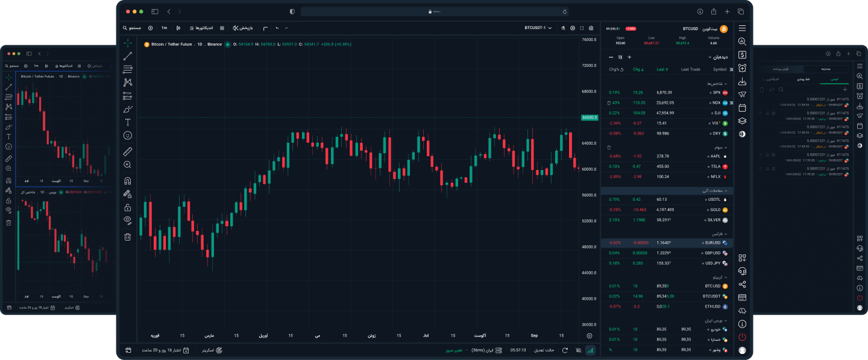Screen dimensions: 868x360
Task: Pick the ruler measure tool
Action: click(x=128, y=151)
